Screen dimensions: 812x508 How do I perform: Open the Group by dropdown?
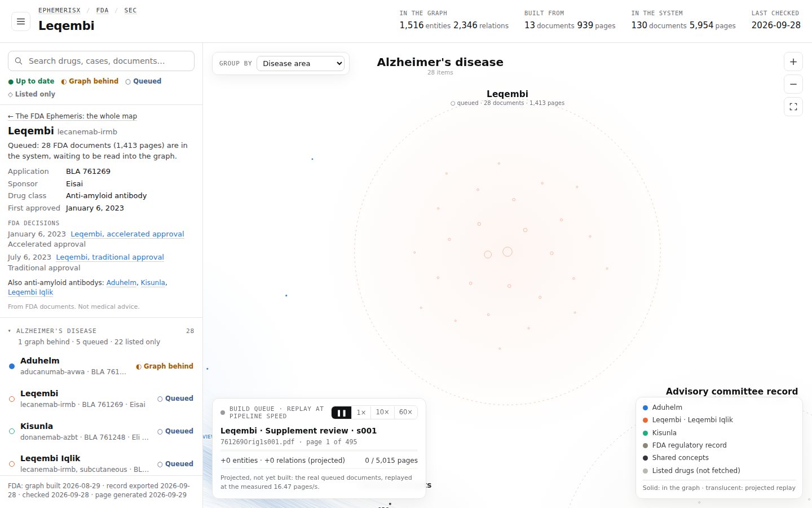point(301,63)
